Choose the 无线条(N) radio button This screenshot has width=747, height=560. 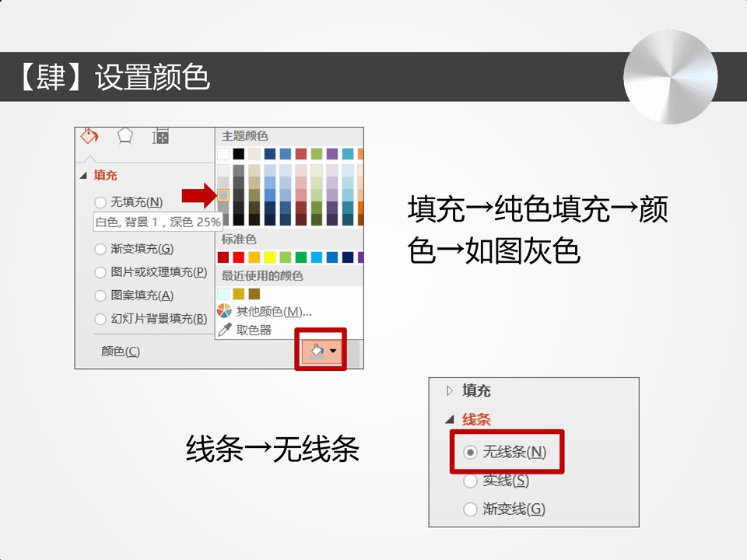(470, 452)
